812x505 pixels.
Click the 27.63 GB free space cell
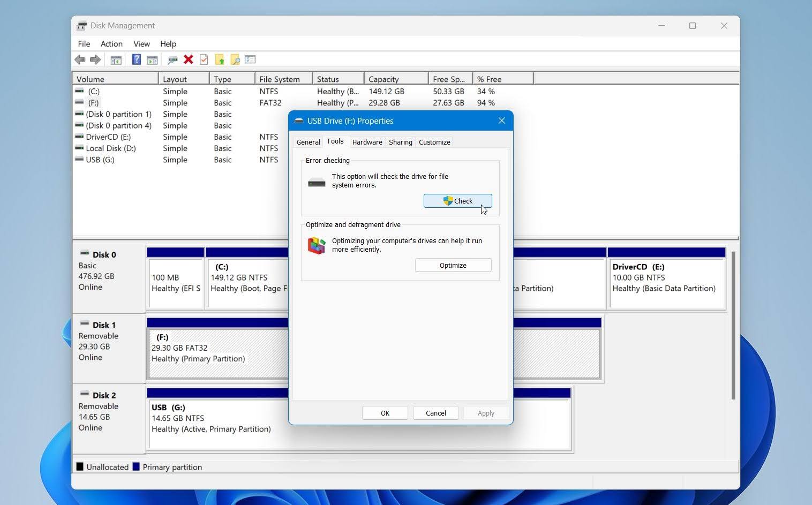448,103
